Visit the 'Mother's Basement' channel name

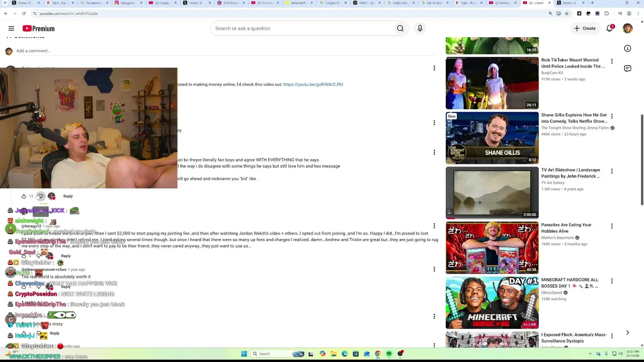click(557, 238)
